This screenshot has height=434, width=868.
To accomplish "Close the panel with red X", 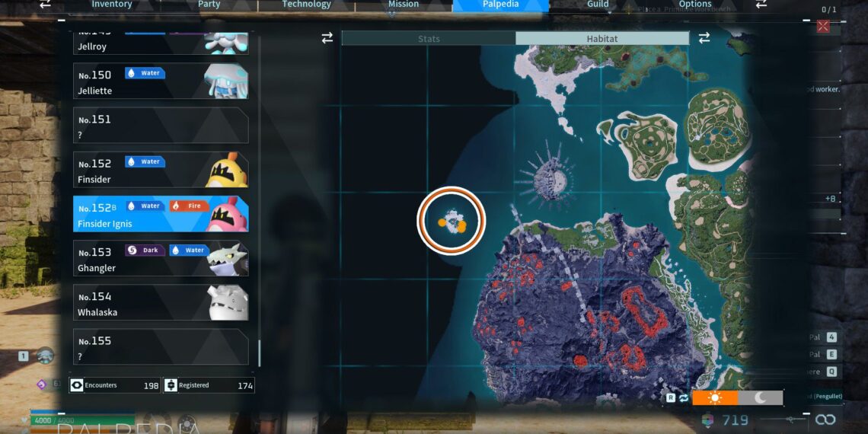I will click(823, 26).
